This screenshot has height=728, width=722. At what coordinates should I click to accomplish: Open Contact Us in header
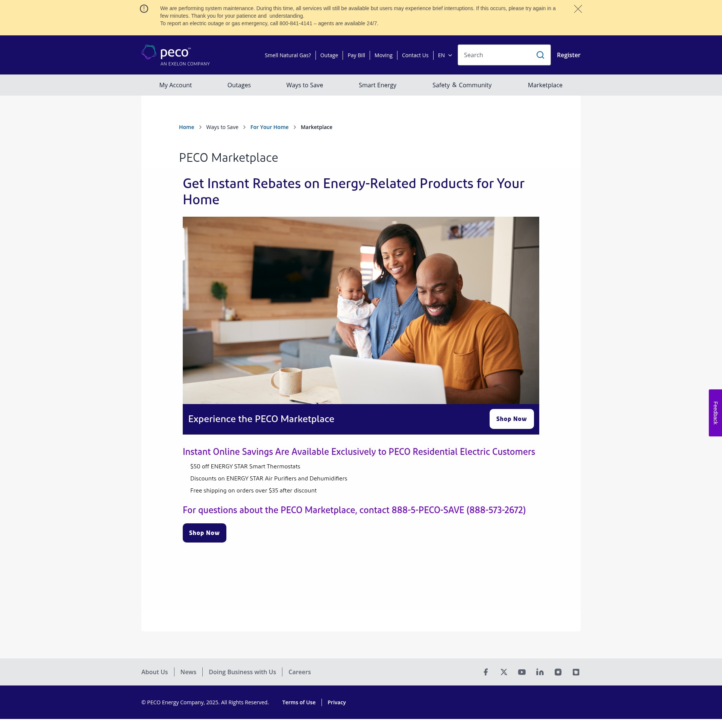(415, 55)
